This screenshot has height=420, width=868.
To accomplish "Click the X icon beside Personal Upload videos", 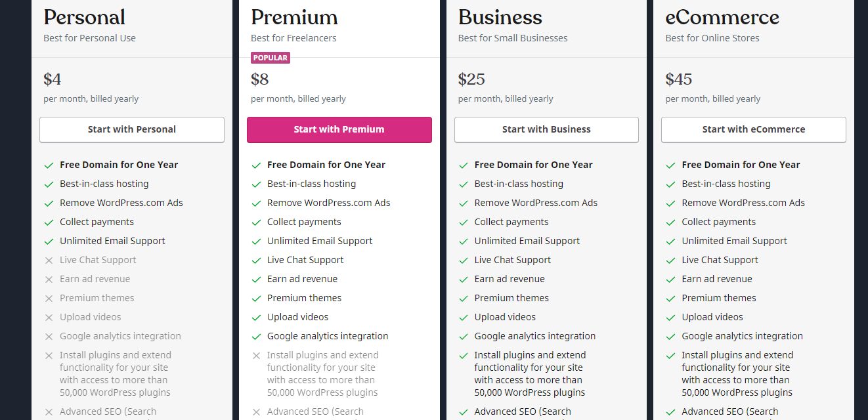I will click(49, 318).
